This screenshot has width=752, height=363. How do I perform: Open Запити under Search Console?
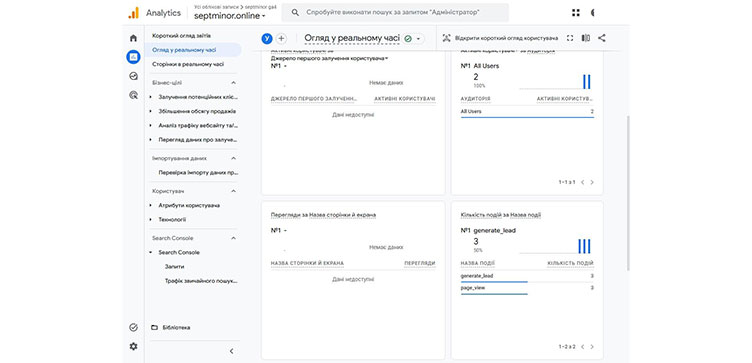pyautogui.click(x=175, y=266)
